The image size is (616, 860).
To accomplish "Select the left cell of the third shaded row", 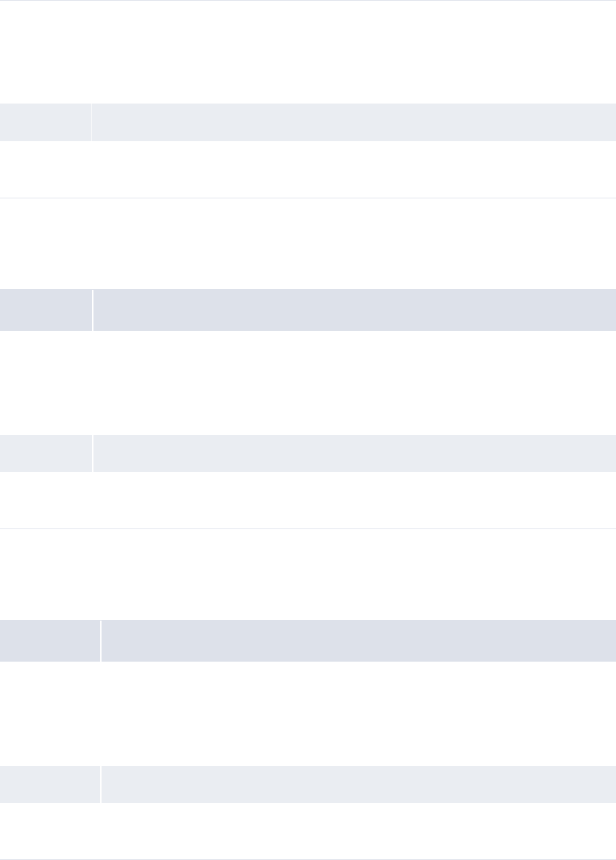I will 46,453.
